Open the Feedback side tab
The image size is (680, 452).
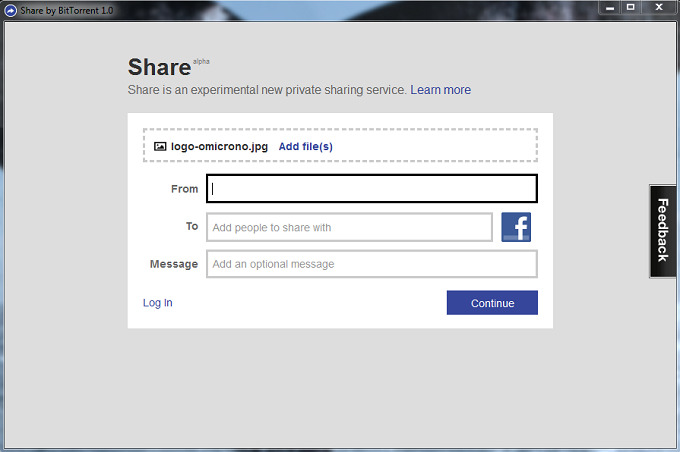point(663,231)
